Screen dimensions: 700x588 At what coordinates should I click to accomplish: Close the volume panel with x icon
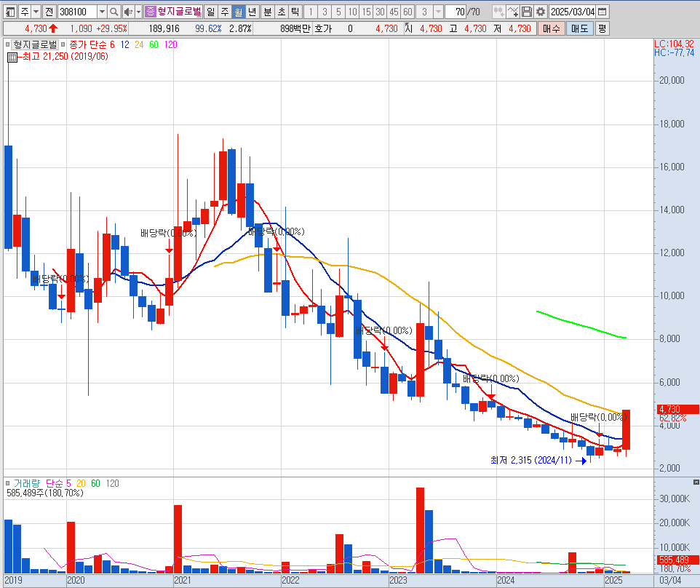(696, 482)
